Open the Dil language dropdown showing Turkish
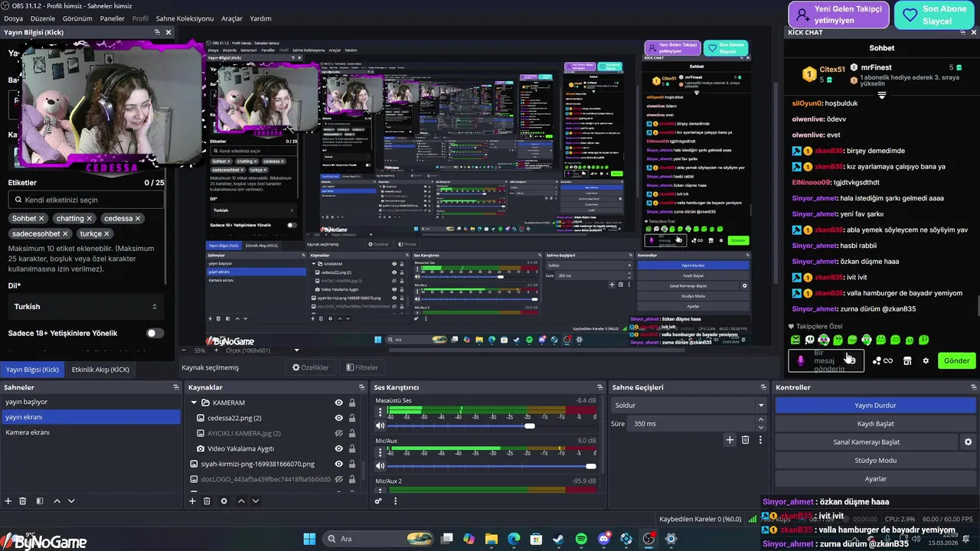980x551 pixels. [86, 306]
